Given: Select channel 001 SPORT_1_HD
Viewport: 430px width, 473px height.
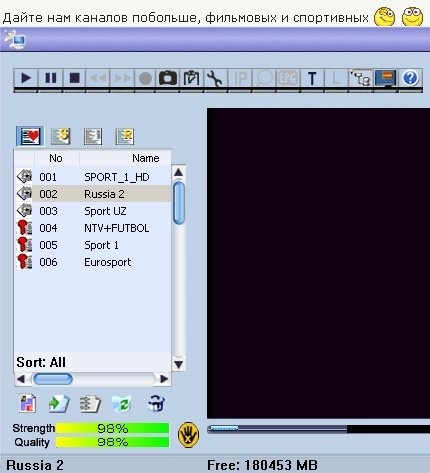Looking at the screenshot, I should pyautogui.click(x=93, y=177).
